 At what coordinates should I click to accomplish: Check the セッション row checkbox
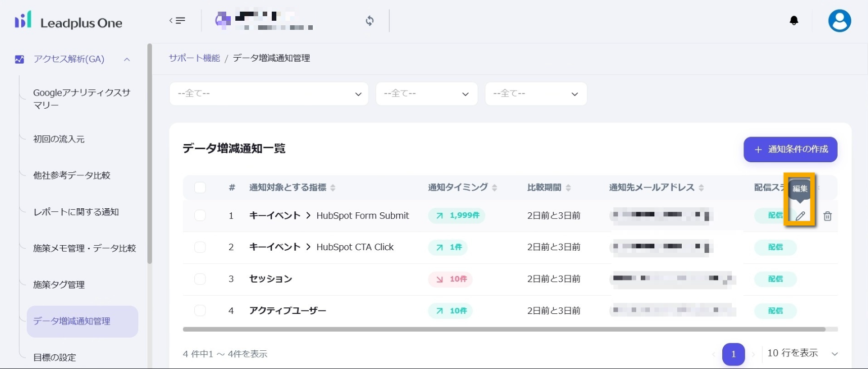pos(200,279)
